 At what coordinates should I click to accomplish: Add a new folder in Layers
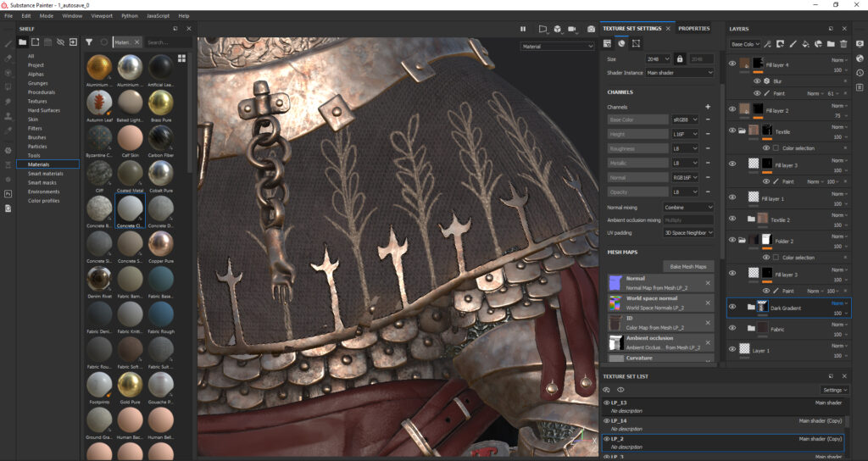pos(831,44)
